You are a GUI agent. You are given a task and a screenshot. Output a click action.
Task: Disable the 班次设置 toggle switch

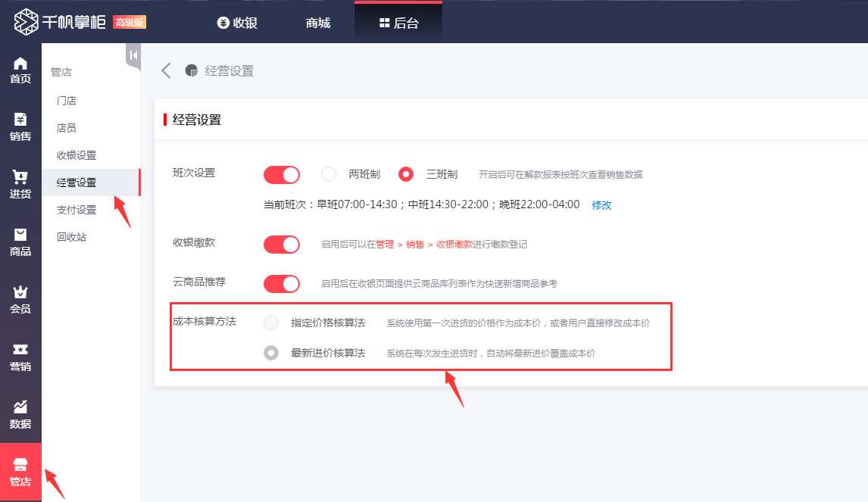pyautogui.click(x=281, y=173)
